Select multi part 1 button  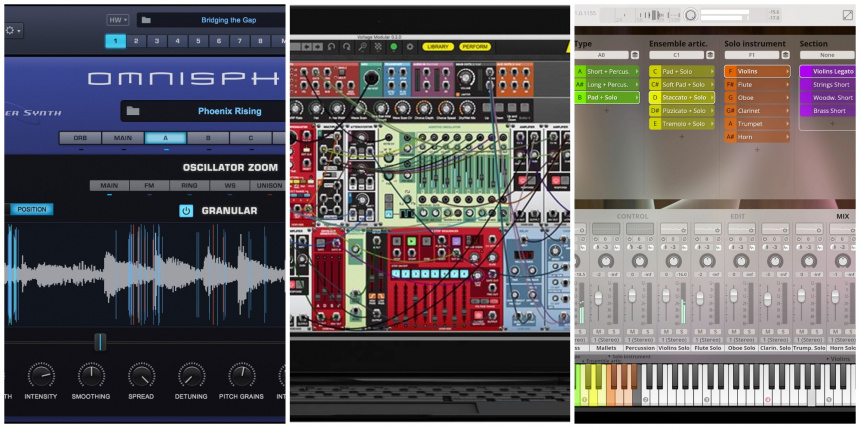(x=115, y=41)
